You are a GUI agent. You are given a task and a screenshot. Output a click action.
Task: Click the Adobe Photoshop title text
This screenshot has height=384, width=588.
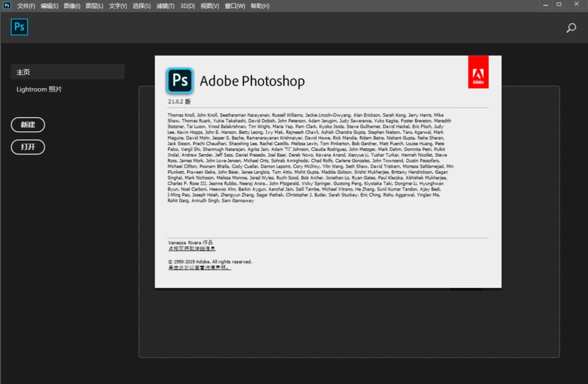252,81
